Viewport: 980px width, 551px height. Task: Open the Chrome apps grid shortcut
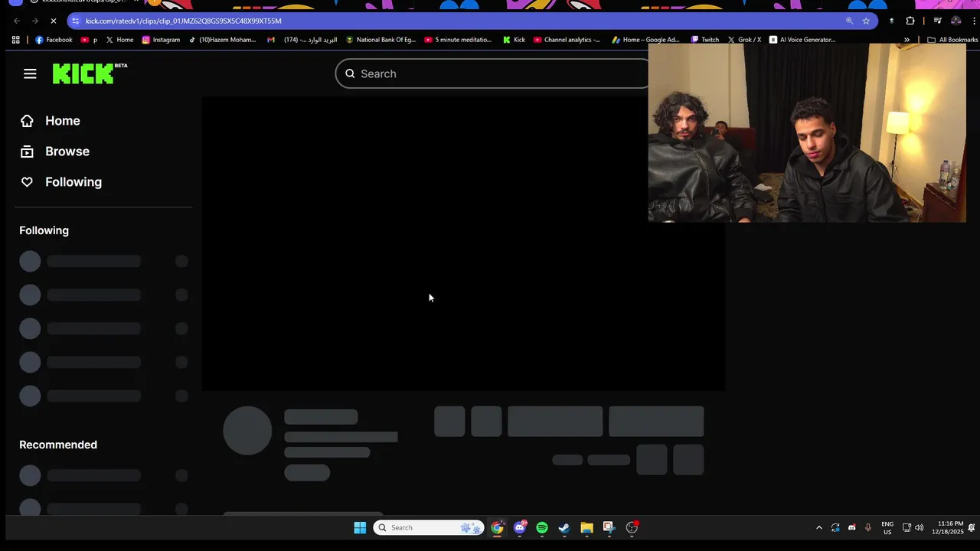[x=15, y=40]
